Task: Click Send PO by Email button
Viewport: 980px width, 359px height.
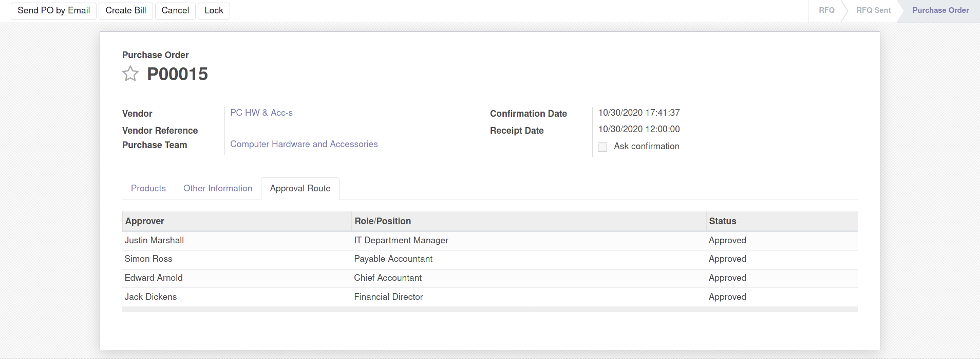Action: coord(53,10)
